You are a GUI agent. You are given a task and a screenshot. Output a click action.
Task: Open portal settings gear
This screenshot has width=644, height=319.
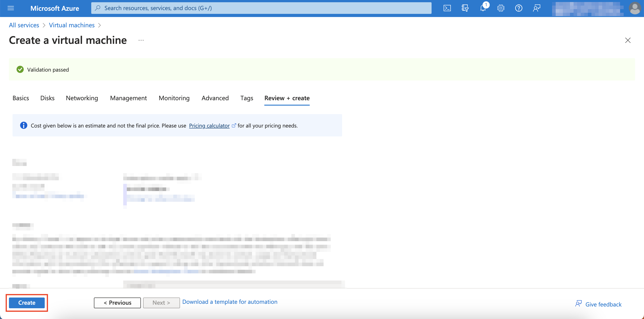pos(501,8)
